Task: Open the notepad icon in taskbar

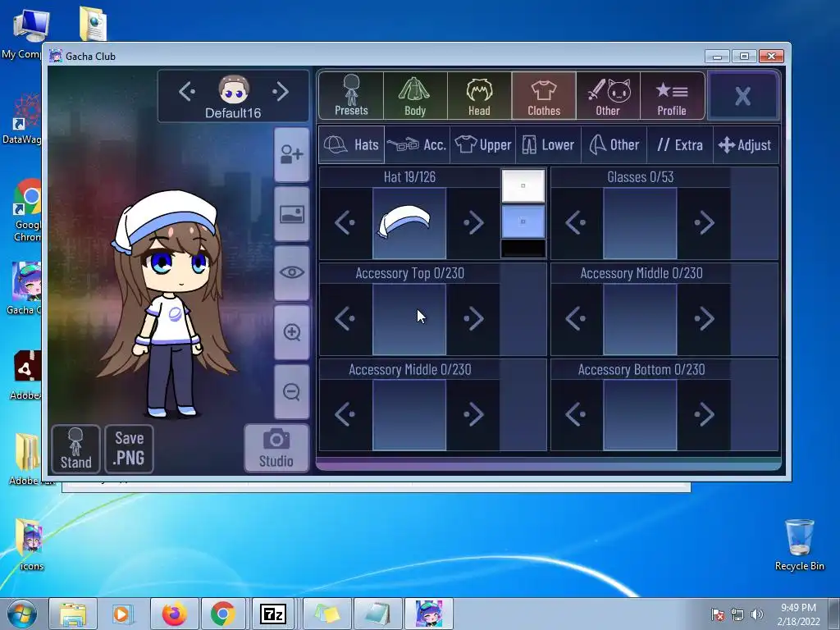Action: (377, 614)
